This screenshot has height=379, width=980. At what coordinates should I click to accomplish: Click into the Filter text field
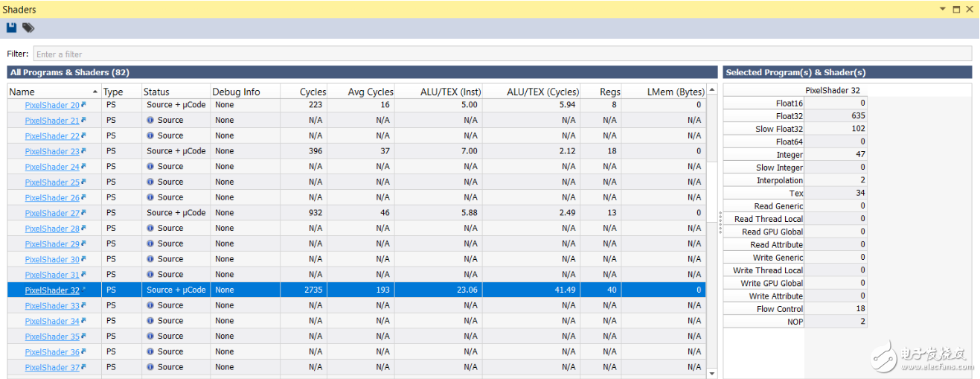(x=502, y=54)
